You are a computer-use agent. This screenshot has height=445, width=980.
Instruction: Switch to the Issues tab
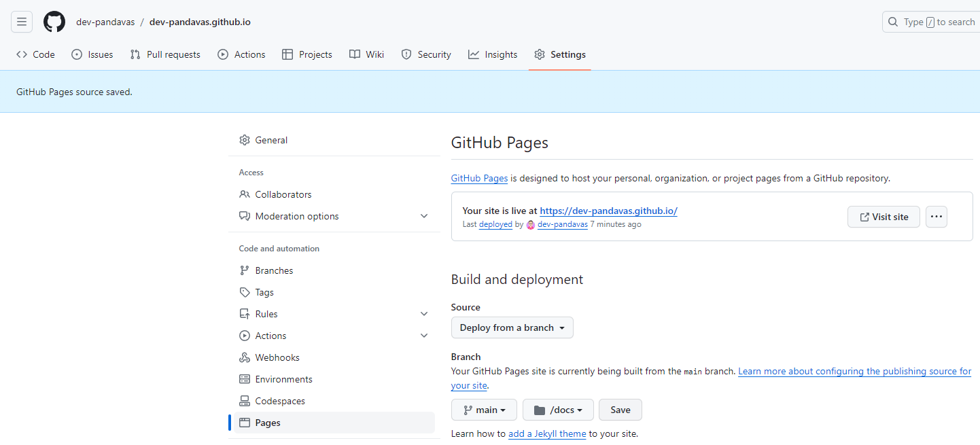(x=92, y=54)
